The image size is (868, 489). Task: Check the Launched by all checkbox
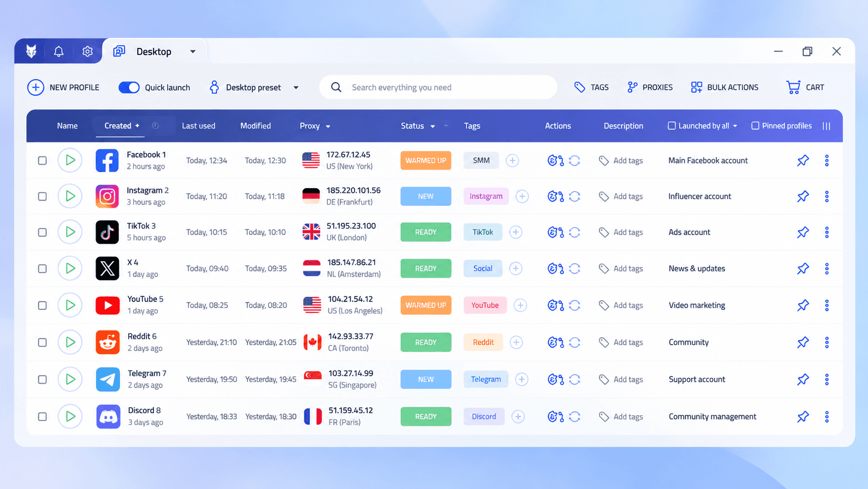[x=672, y=126]
